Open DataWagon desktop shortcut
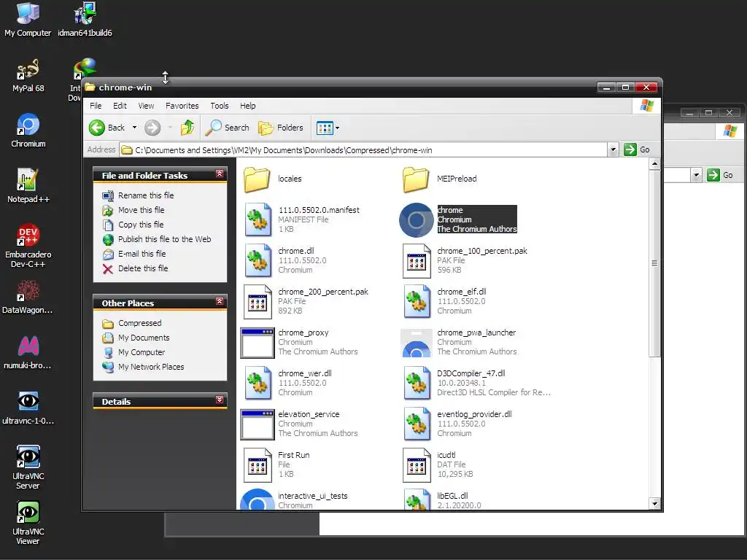 [x=28, y=297]
